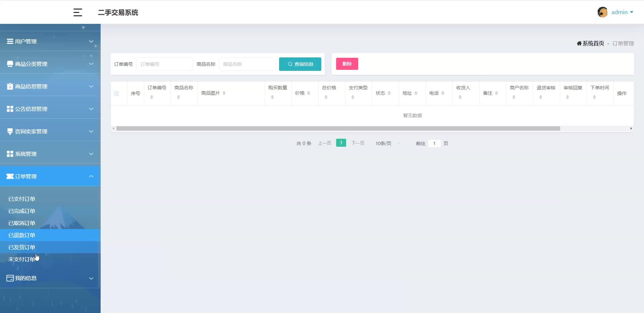
Task: Tick the select-all checkbox in table header
Action: 116,93
